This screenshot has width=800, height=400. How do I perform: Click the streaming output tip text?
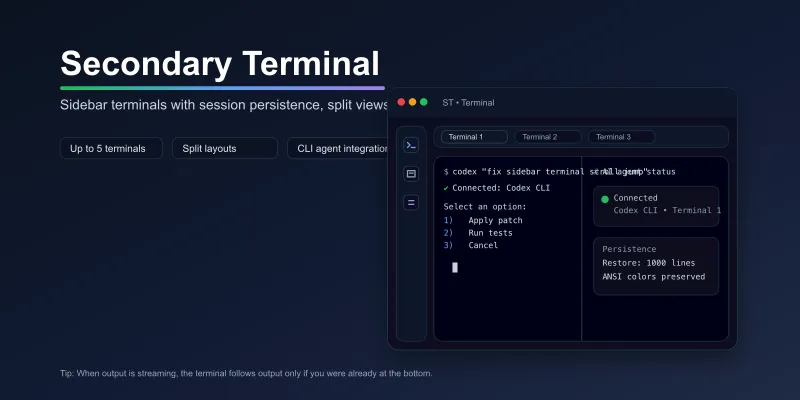point(246,373)
